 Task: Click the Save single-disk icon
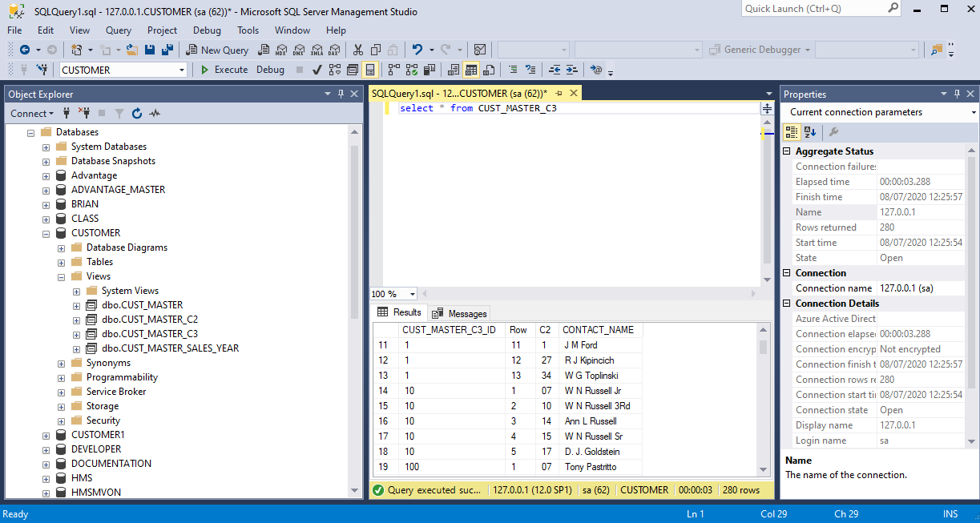point(150,50)
